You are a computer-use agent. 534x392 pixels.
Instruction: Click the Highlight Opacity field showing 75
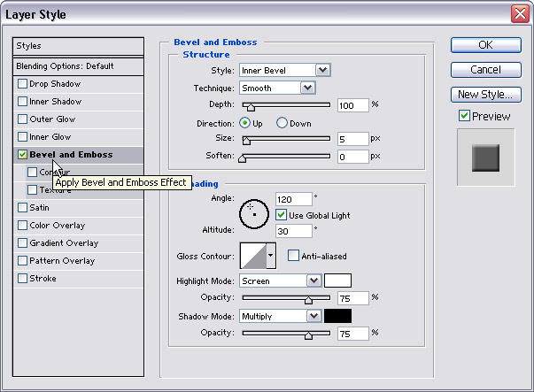[352, 298]
